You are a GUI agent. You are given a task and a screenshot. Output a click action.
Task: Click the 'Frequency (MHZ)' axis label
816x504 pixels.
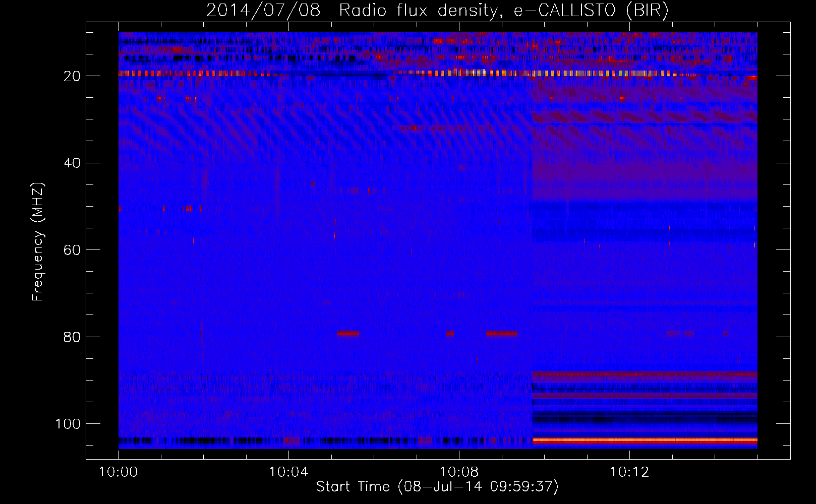point(38,242)
